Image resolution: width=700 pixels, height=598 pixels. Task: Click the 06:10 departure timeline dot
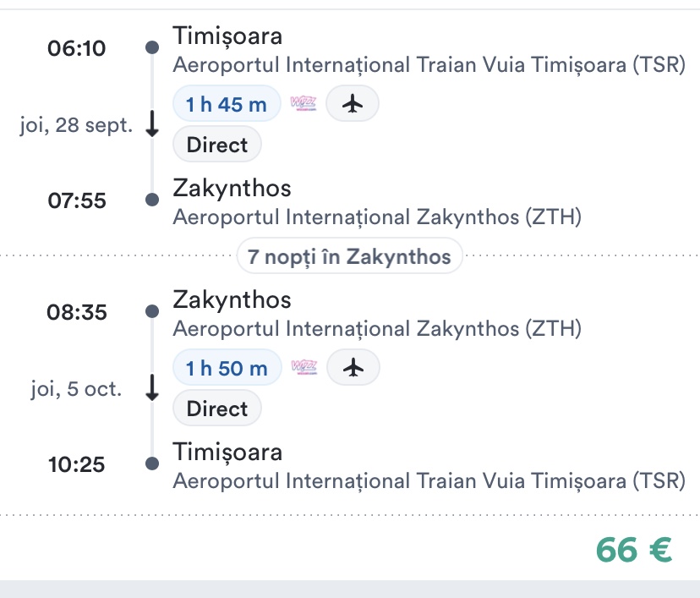tap(152, 47)
